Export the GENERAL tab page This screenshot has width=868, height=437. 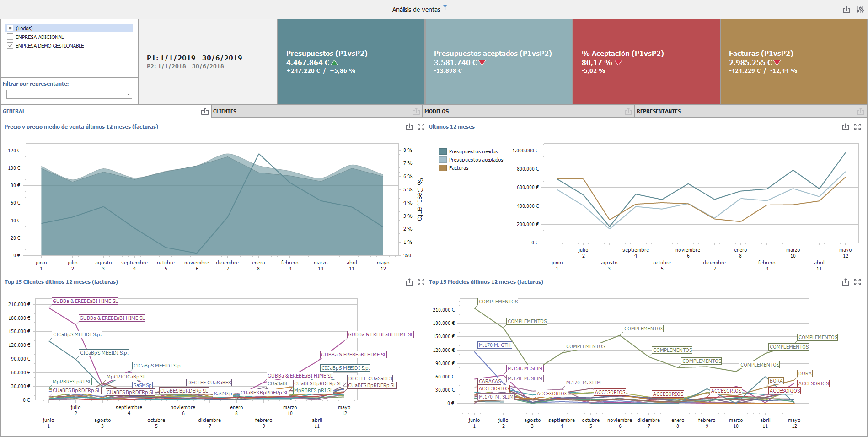point(204,111)
